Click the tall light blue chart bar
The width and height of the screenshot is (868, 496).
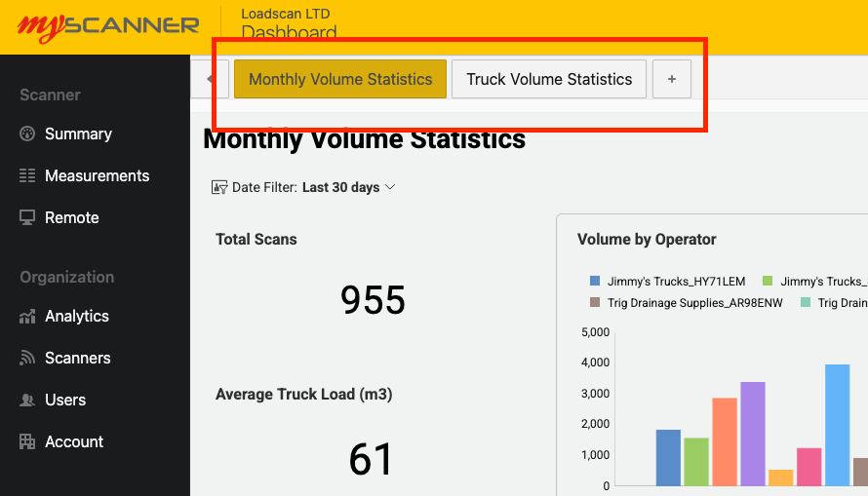pyautogui.click(x=837, y=425)
